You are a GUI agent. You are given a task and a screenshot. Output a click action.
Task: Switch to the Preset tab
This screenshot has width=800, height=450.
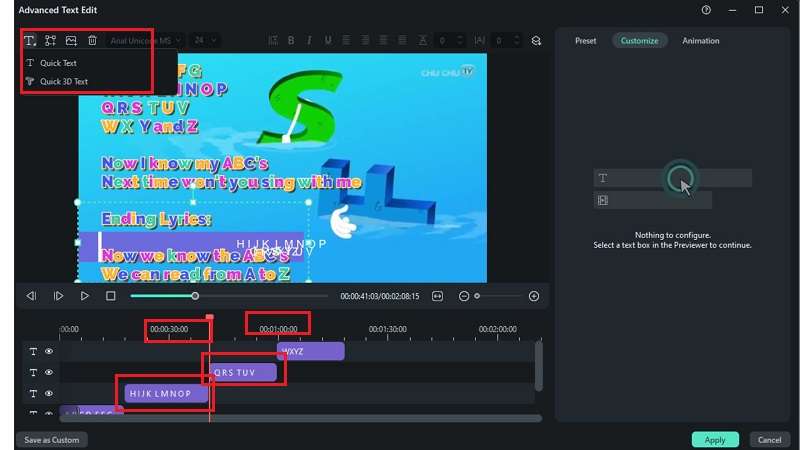coord(585,40)
